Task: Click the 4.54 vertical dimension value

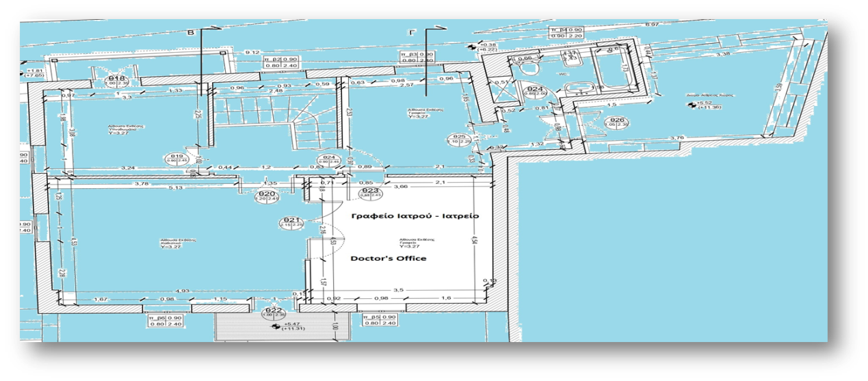Action: (x=473, y=240)
